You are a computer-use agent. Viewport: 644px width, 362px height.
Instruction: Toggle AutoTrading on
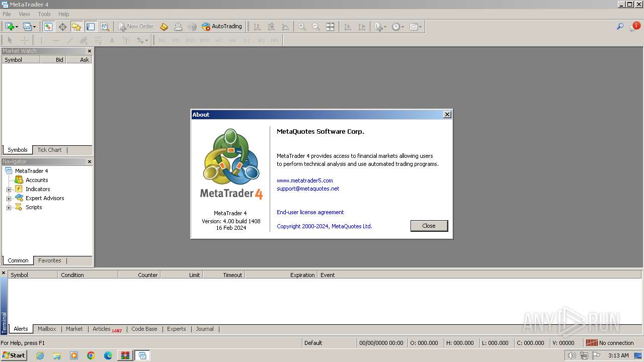[x=222, y=27]
